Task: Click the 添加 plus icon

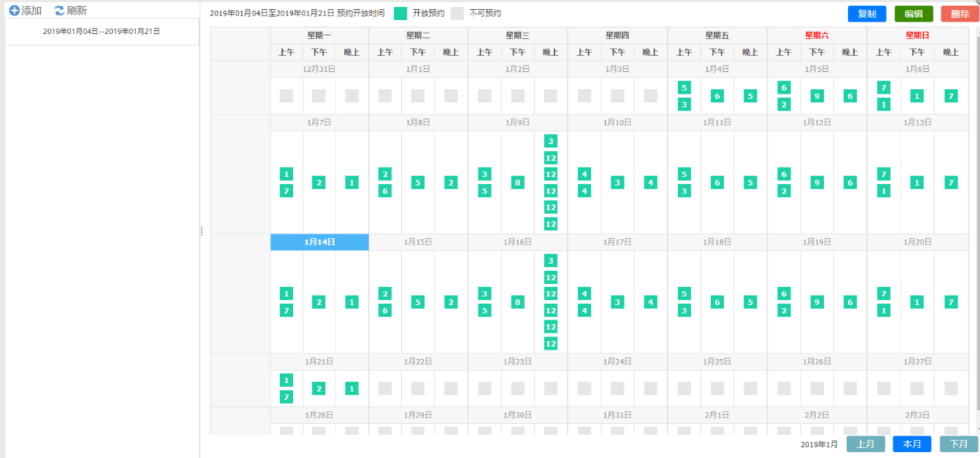Action: coord(14,11)
